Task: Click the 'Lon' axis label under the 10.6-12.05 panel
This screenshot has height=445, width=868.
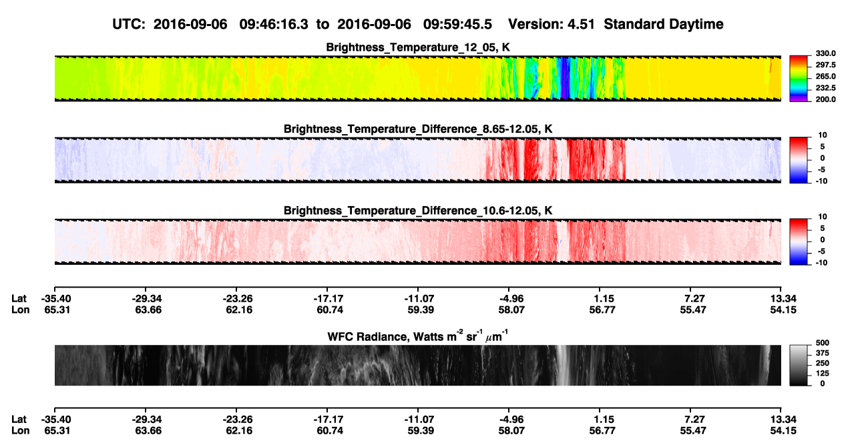Action: pyautogui.click(x=20, y=310)
